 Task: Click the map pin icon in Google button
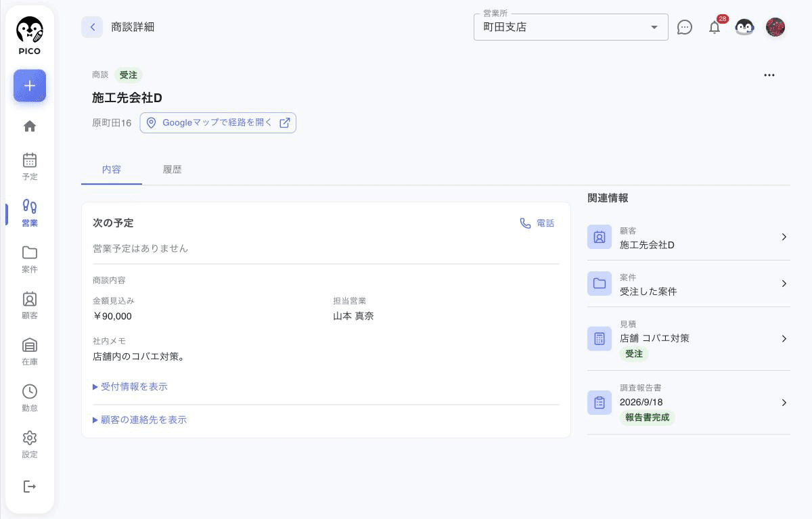coord(152,122)
